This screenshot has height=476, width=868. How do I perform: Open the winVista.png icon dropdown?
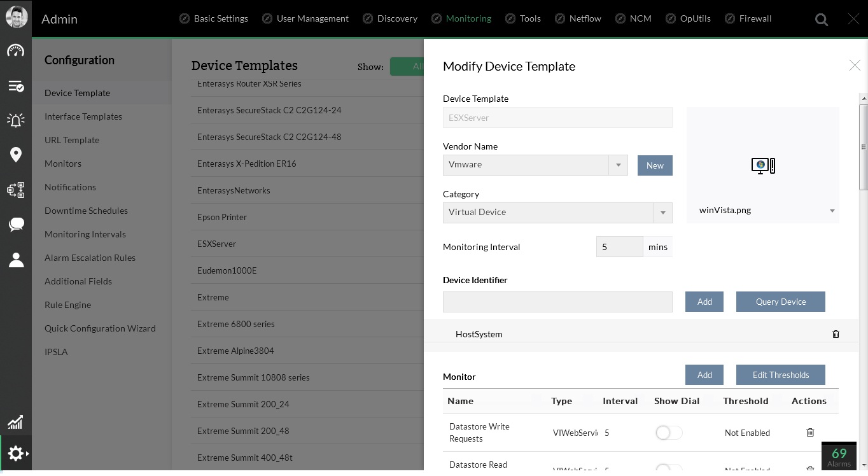(832, 211)
